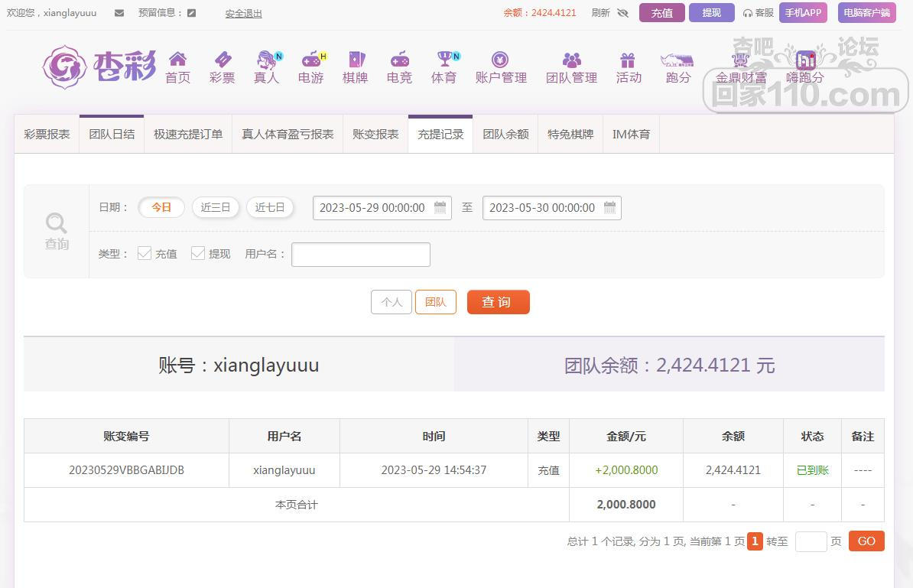Open the 彩票 lottery icon
This screenshot has height=588, width=913.
click(x=223, y=59)
